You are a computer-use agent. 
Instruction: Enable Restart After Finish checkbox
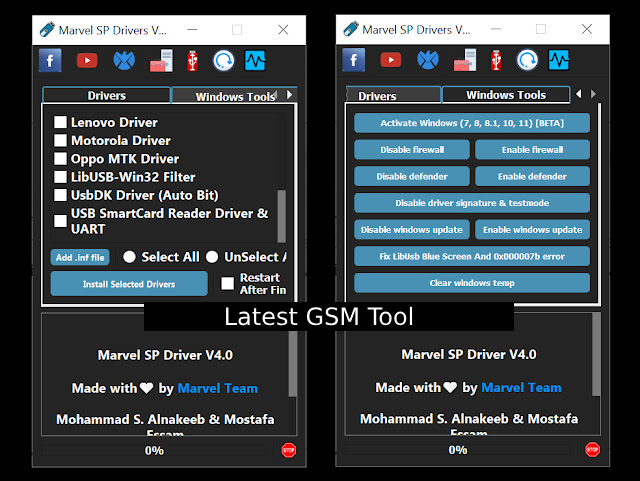[227, 283]
